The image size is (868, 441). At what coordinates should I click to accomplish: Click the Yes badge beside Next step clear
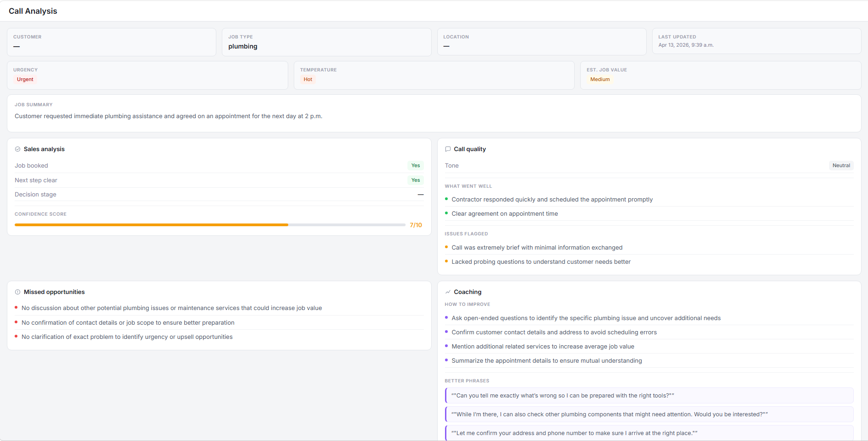[x=416, y=180]
